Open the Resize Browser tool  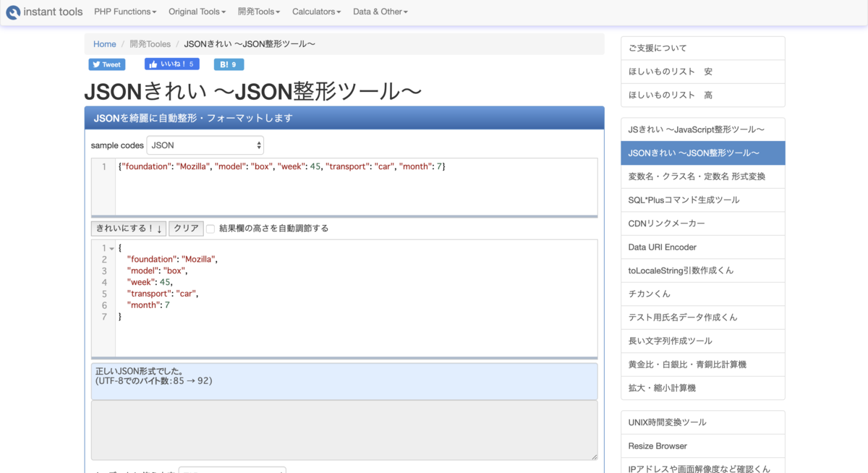pyautogui.click(x=702, y=446)
